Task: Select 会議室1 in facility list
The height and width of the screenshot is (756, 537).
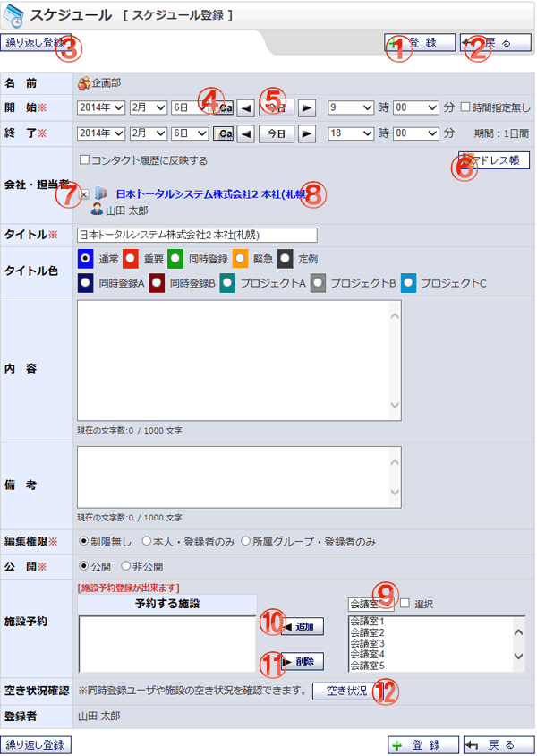Action: point(367,622)
